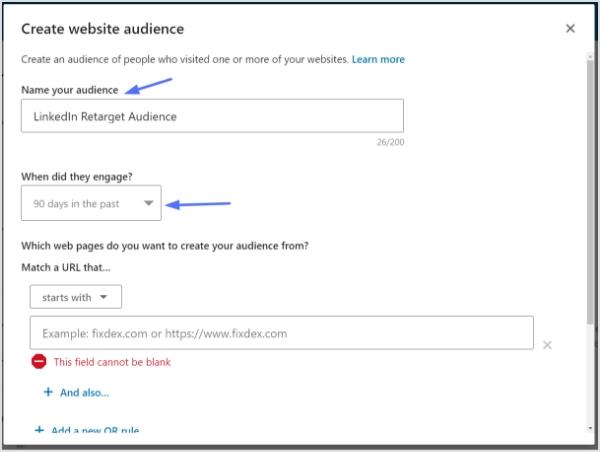Image resolution: width=600 pixels, height=452 pixels.
Task: Click the red error icon beside blank-field warning
Action: [x=39, y=361]
